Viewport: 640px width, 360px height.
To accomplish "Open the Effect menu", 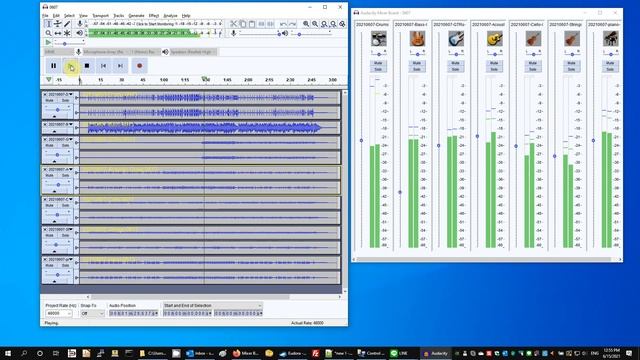I will [154, 16].
